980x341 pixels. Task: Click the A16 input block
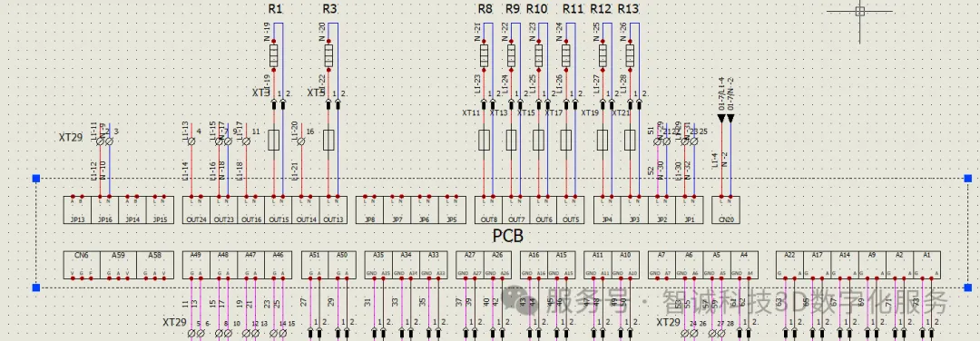[534, 265]
